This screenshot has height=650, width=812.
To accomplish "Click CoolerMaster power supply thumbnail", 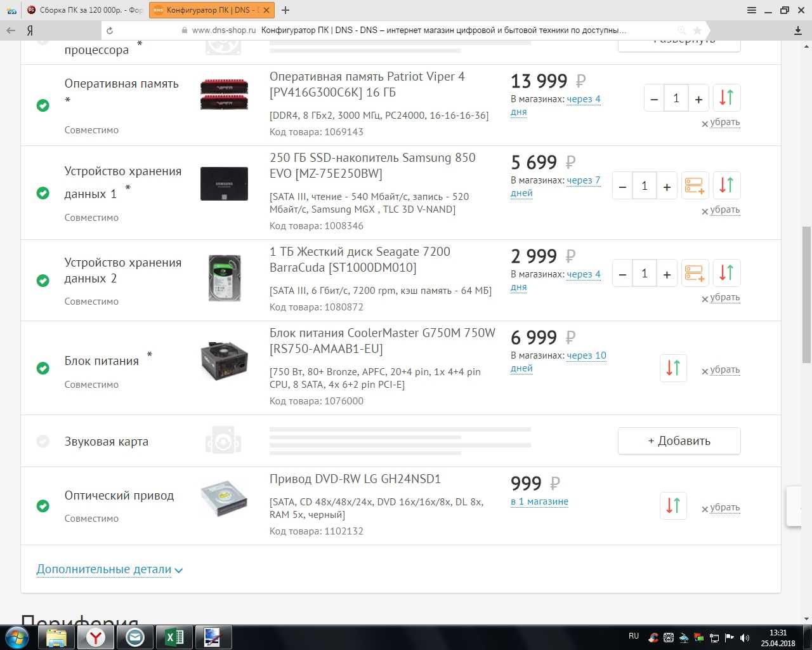I will tap(224, 361).
